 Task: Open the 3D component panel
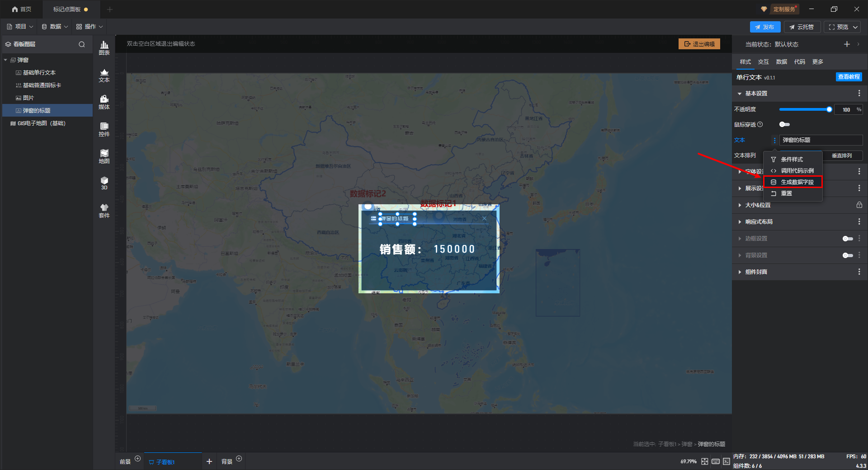tap(104, 183)
